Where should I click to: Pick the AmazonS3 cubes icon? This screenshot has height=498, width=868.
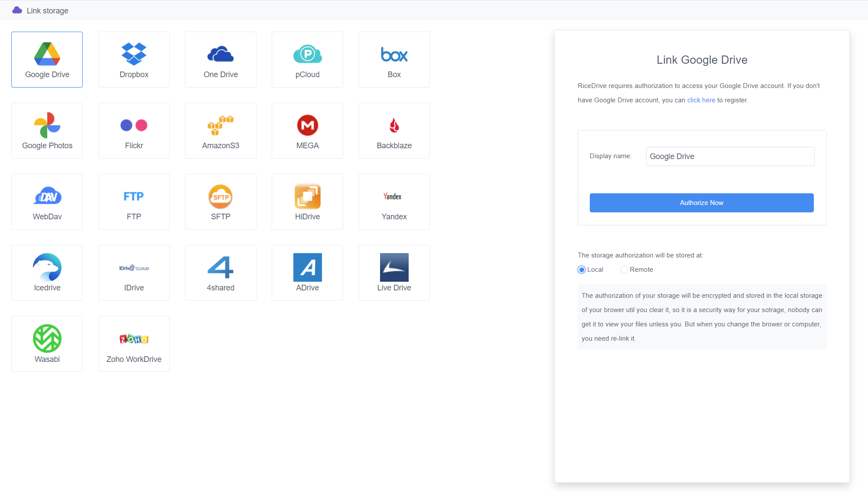pos(221,125)
